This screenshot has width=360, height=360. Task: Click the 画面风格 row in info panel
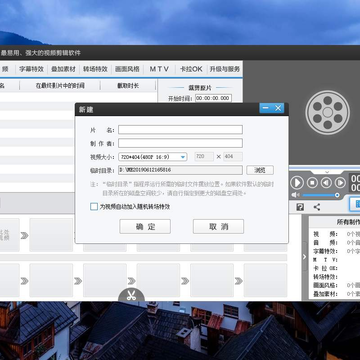(x=336, y=285)
